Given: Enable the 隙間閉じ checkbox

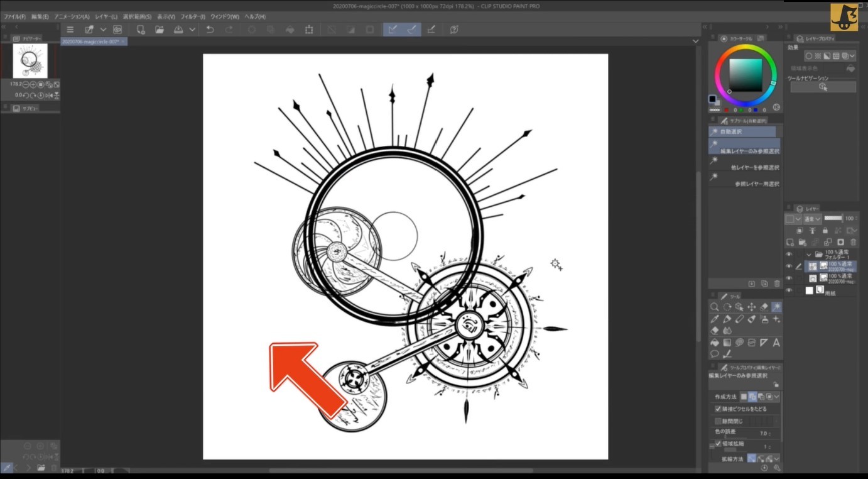Looking at the screenshot, I should point(718,421).
